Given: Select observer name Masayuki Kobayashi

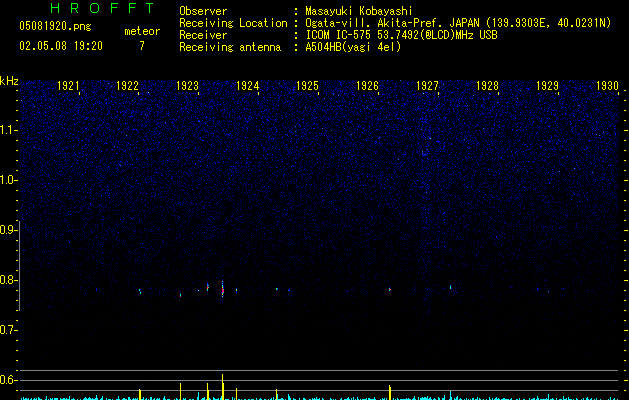Looking at the screenshot, I should pyautogui.click(x=359, y=11).
